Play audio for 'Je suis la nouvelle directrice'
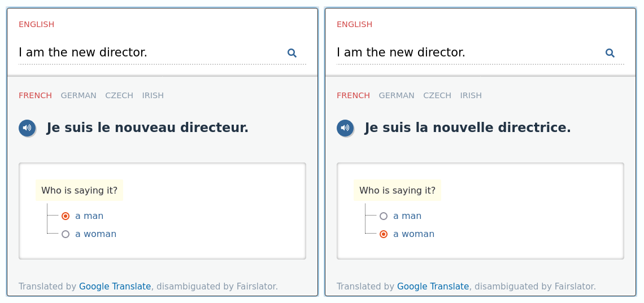 [345, 128]
